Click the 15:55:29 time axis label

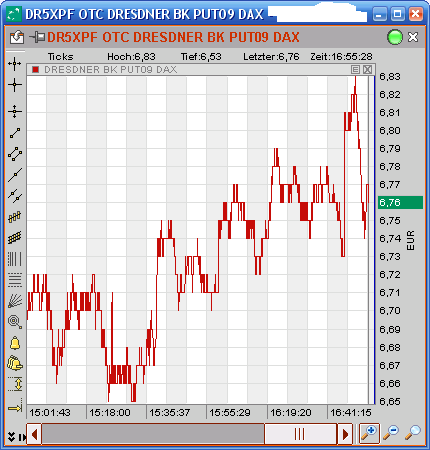click(230, 413)
